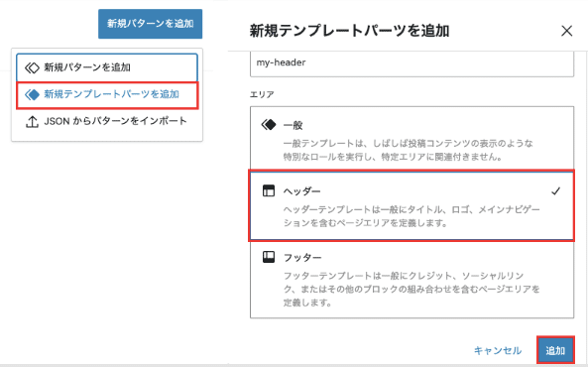
Task: Click the dialog title 新規テンプレートパーツを追加
Action: point(349,31)
